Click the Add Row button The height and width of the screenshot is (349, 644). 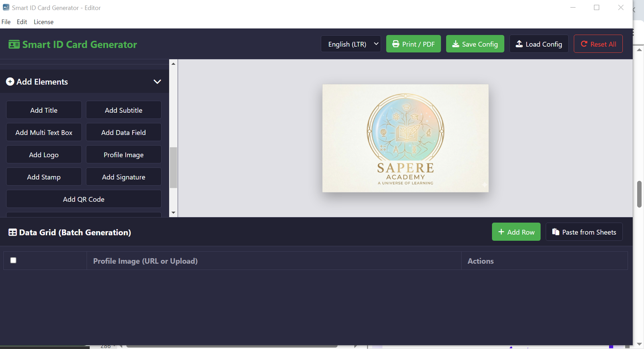(x=516, y=232)
